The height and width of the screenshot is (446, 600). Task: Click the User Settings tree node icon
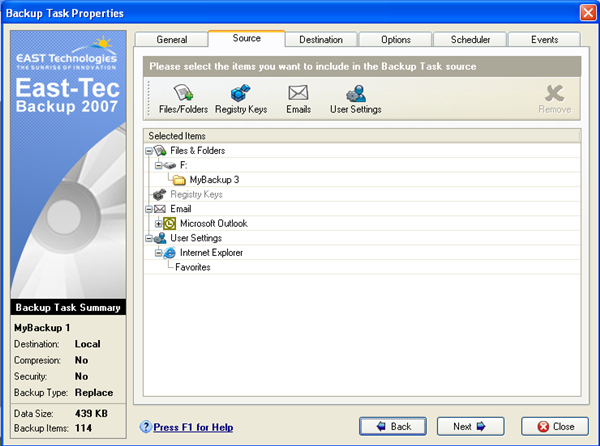pyautogui.click(x=160, y=238)
